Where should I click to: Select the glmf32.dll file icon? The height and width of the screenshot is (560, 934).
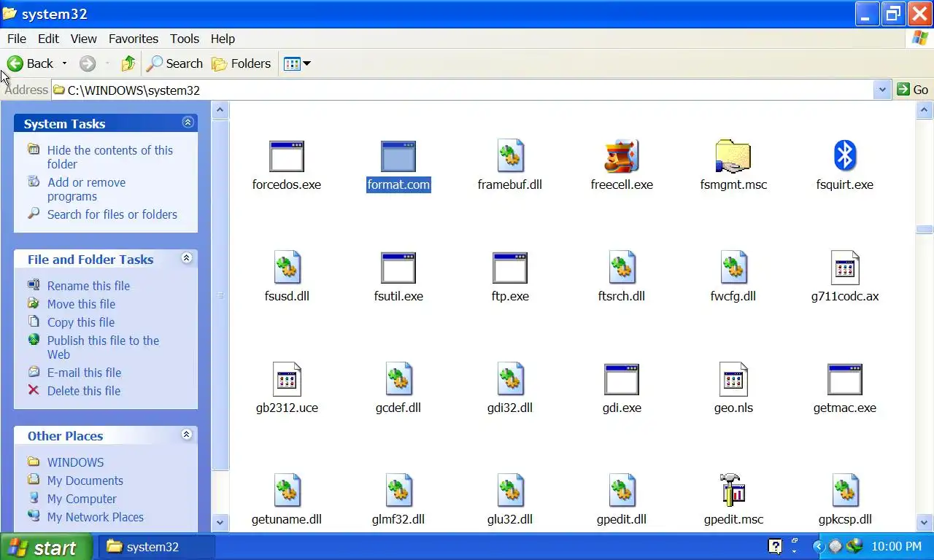pyautogui.click(x=398, y=491)
